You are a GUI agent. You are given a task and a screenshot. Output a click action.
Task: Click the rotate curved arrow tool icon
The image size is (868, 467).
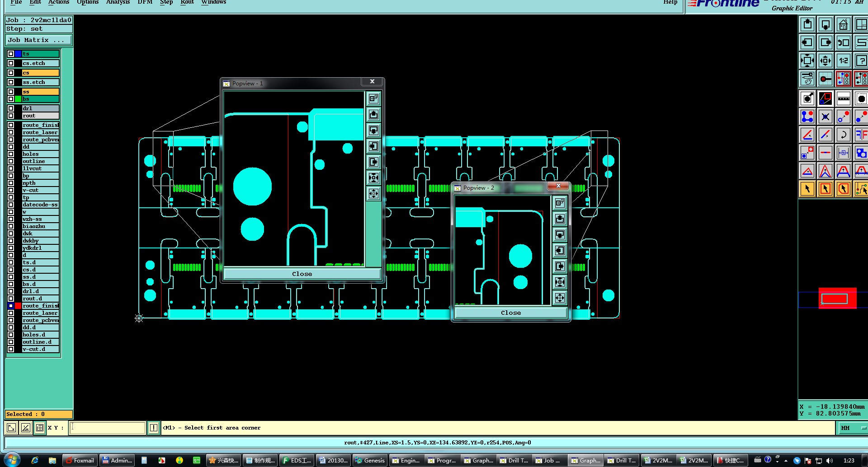pyautogui.click(x=843, y=135)
